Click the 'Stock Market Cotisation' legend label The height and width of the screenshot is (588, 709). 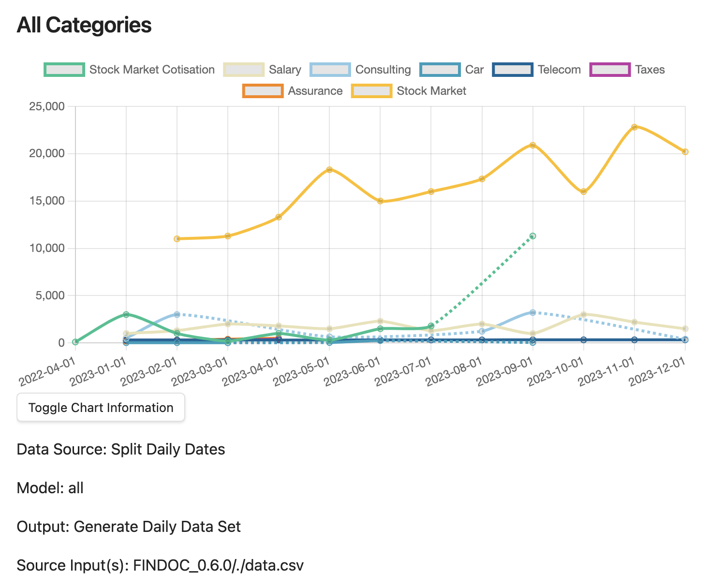click(152, 70)
